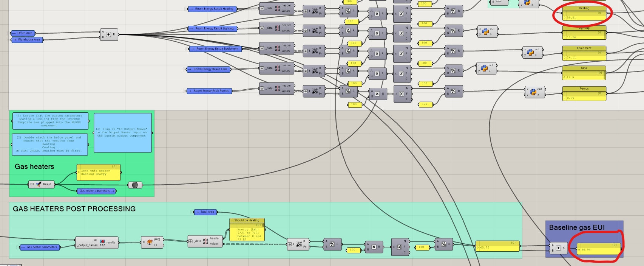Click deconstruct data component after Room Energy Result Heating
Viewport: 644px width, 266px height.
(276, 8)
